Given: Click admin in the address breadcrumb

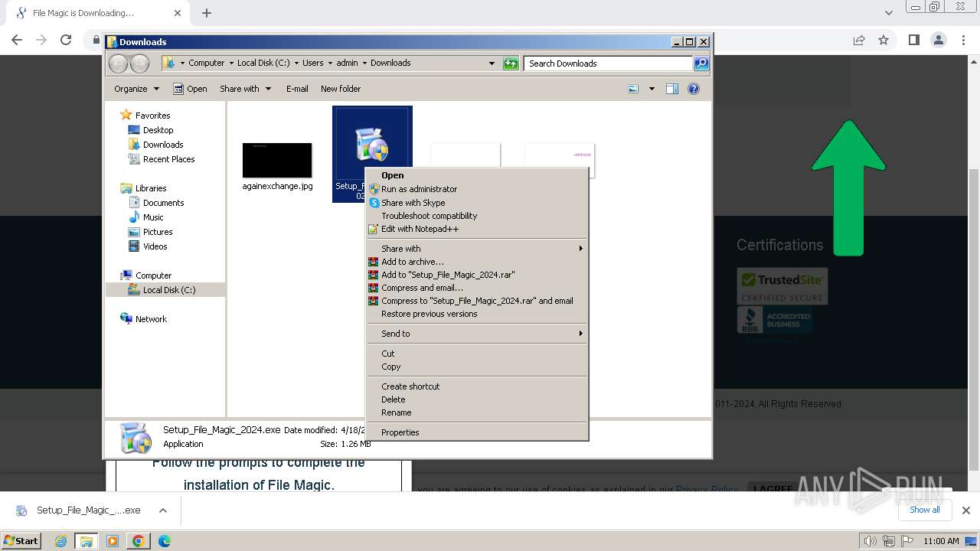Looking at the screenshot, I should (x=347, y=63).
